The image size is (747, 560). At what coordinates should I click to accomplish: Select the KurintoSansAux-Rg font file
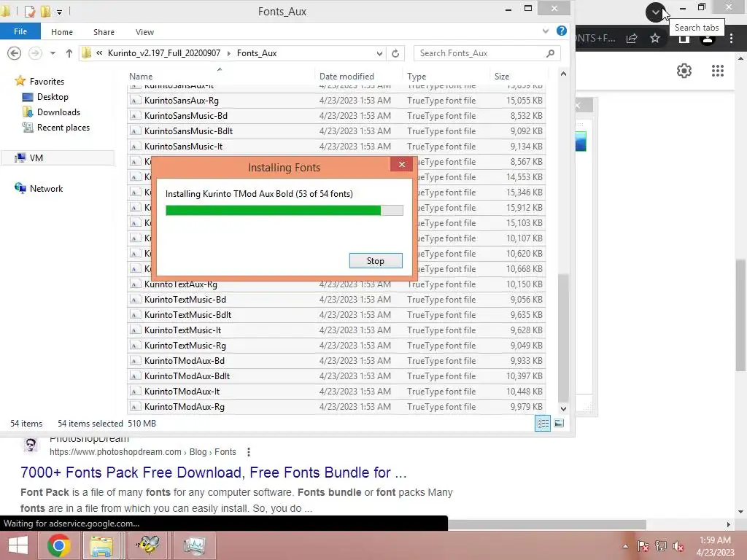pos(336,101)
